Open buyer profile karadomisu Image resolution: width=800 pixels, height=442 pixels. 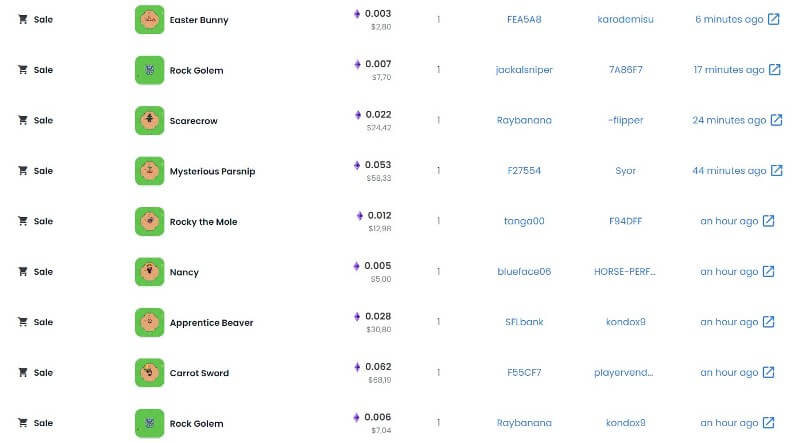pyautogui.click(x=626, y=19)
